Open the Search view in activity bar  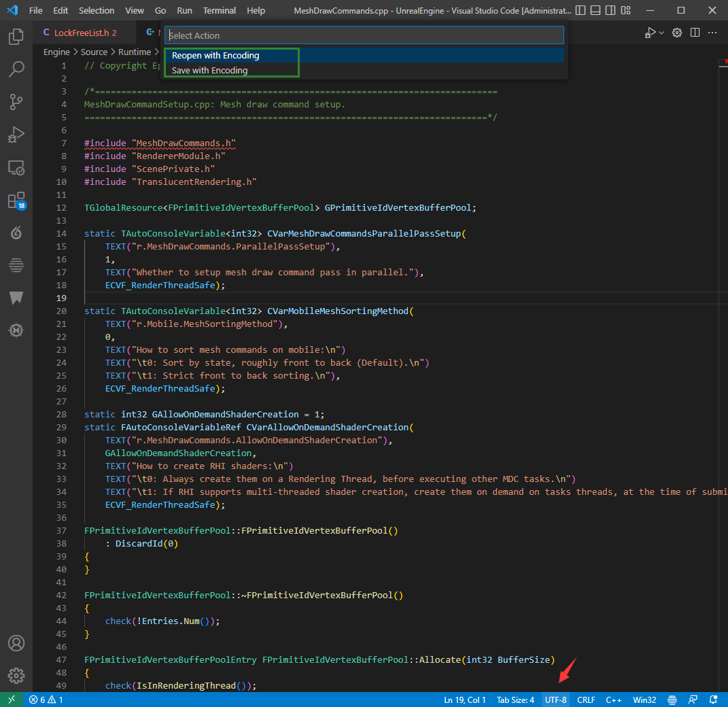(x=16, y=69)
